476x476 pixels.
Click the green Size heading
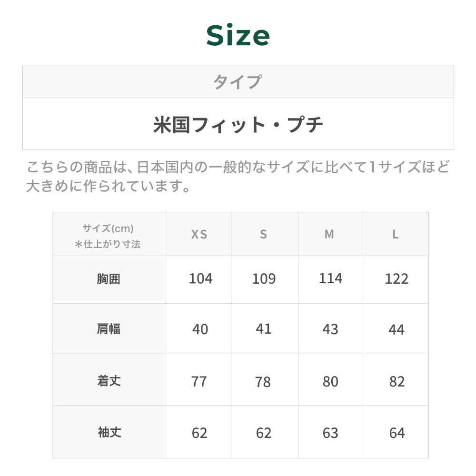238,36
